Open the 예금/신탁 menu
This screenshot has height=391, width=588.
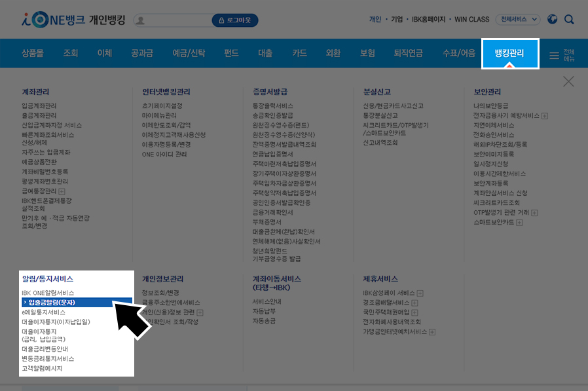click(189, 53)
